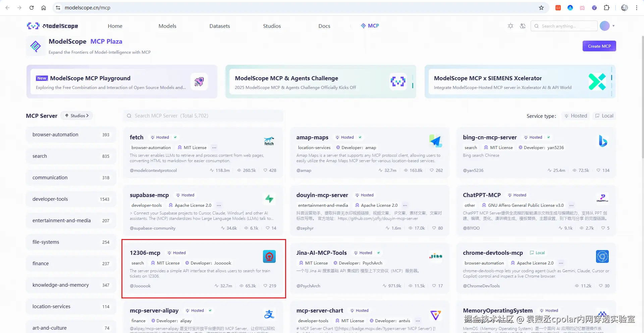Select the communication category
Image resolution: width=644 pixels, height=333 pixels.
(71, 178)
